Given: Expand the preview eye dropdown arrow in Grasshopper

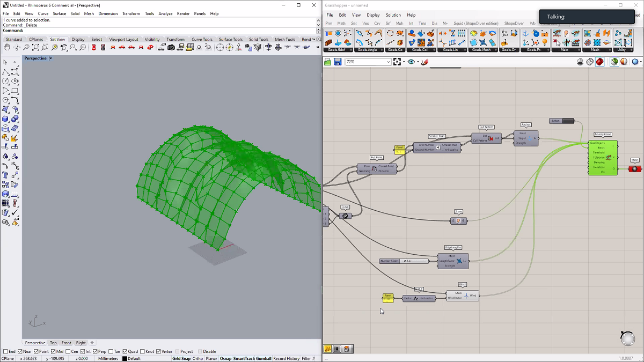Looking at the screenshot, I should 418,62.
